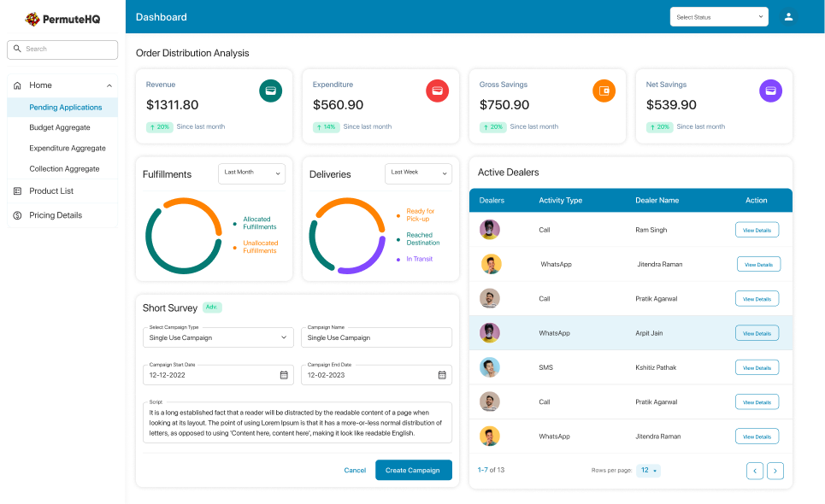
Task: Click the Create Campaign button
Action: pyautogui.click(x=413, y=470)
